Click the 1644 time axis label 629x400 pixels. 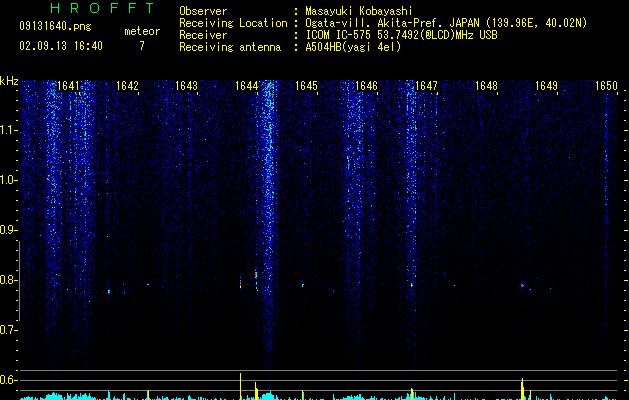pos(246,86)
